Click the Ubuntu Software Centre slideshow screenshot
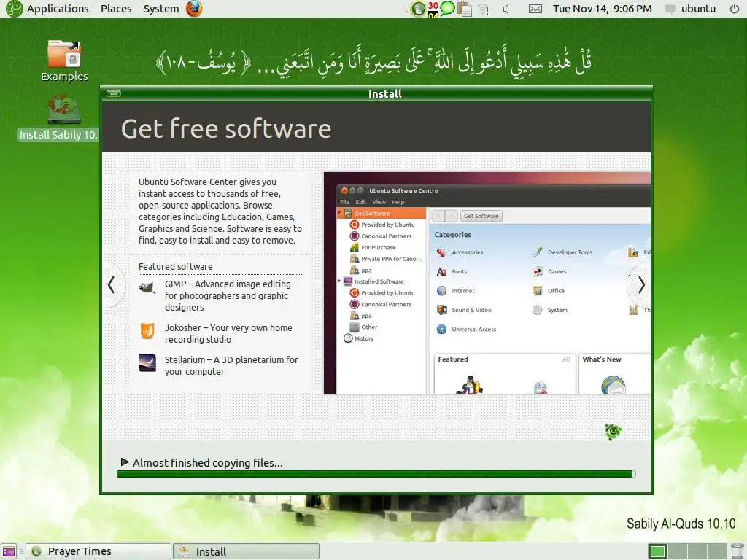 [x=487, y=283]
